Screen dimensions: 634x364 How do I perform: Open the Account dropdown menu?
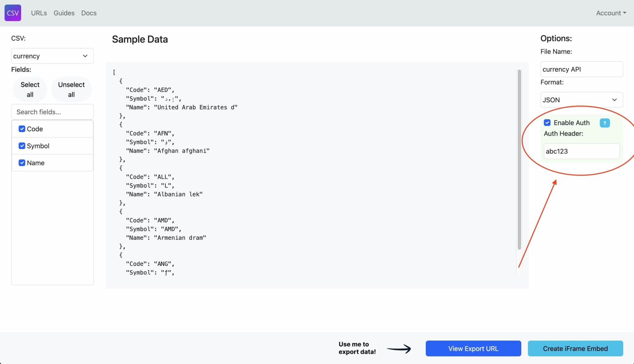click(x=611, y=13)
